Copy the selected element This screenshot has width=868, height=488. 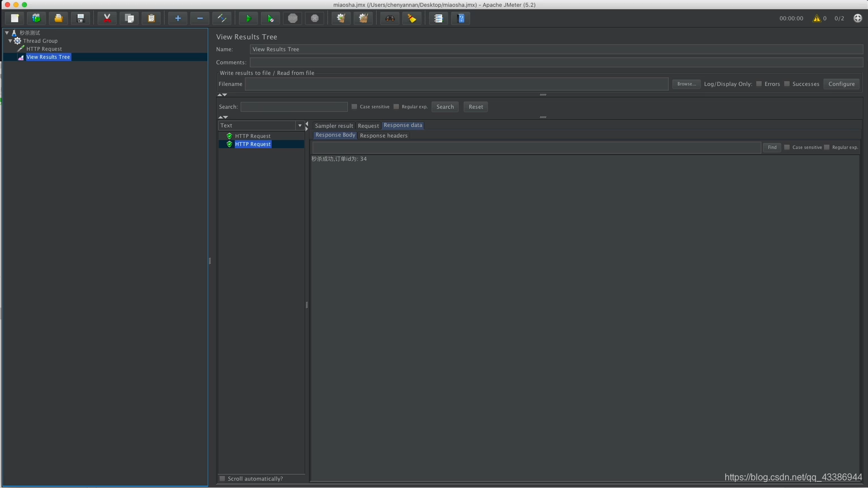[x=129, y=18]
